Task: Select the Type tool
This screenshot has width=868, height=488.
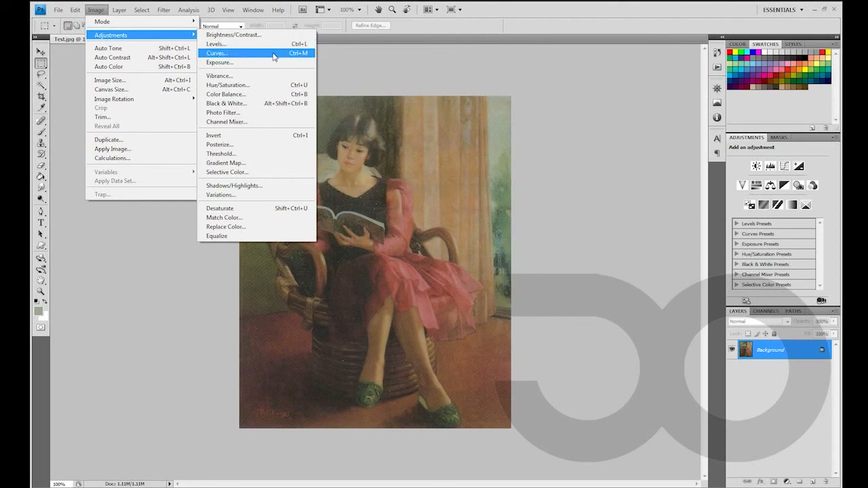Action: [x=41, y=222]
